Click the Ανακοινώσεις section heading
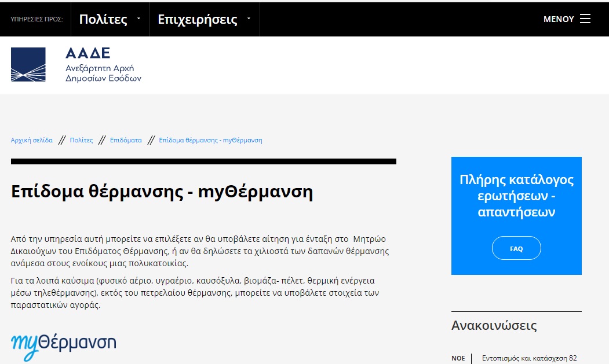 click(x=494, y=325)
